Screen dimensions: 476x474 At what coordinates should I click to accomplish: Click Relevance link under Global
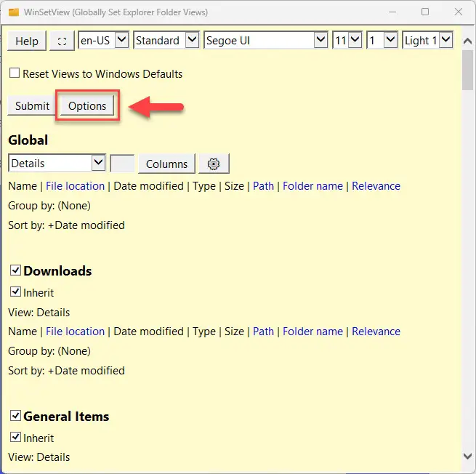(x=376, y=186)
